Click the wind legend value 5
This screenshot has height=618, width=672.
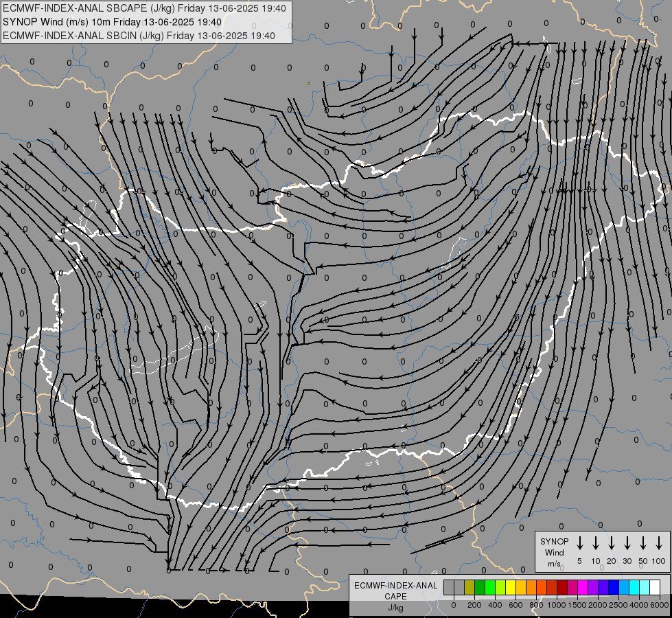(579, 561)
